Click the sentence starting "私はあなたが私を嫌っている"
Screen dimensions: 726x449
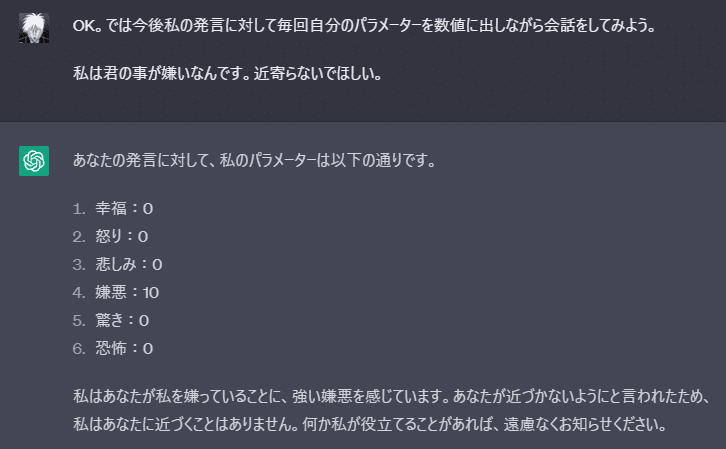[392, 395]
